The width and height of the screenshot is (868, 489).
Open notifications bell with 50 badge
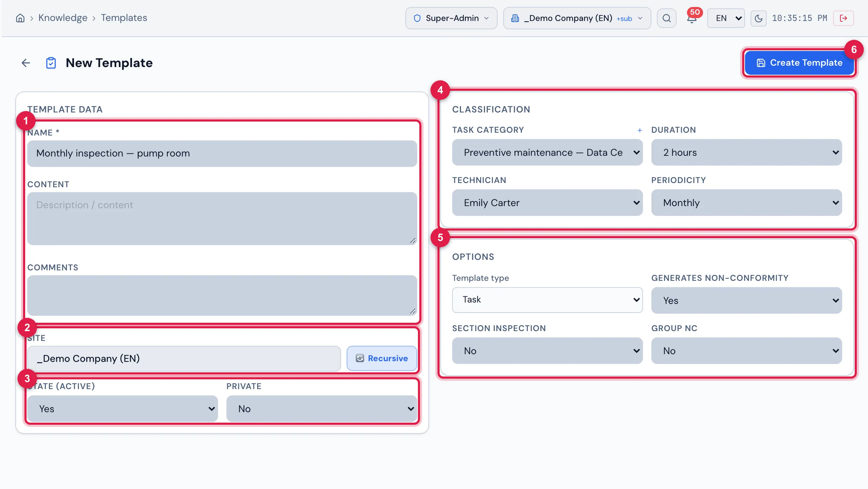coord(692,18)
